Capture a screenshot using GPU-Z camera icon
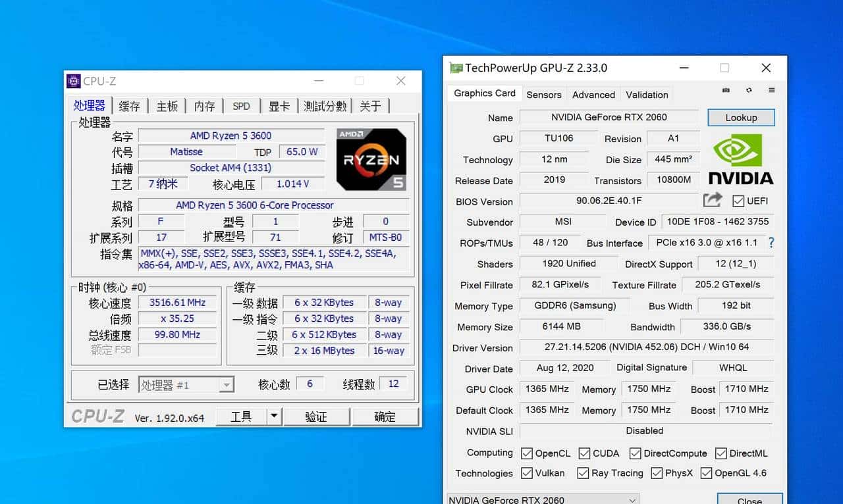Image resolution: width=843 pixels, height=504 pixels. (x=726, y=91)
